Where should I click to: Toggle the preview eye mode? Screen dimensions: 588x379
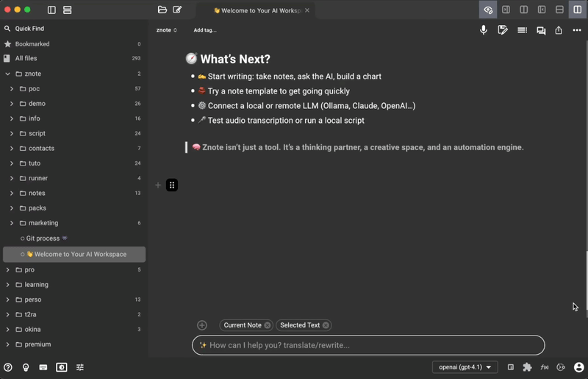coord(488,10)
